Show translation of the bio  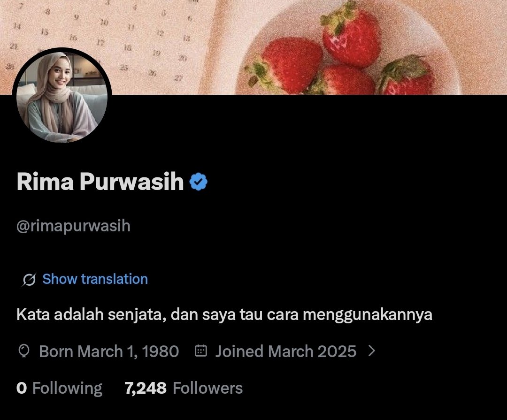point(95,279)
